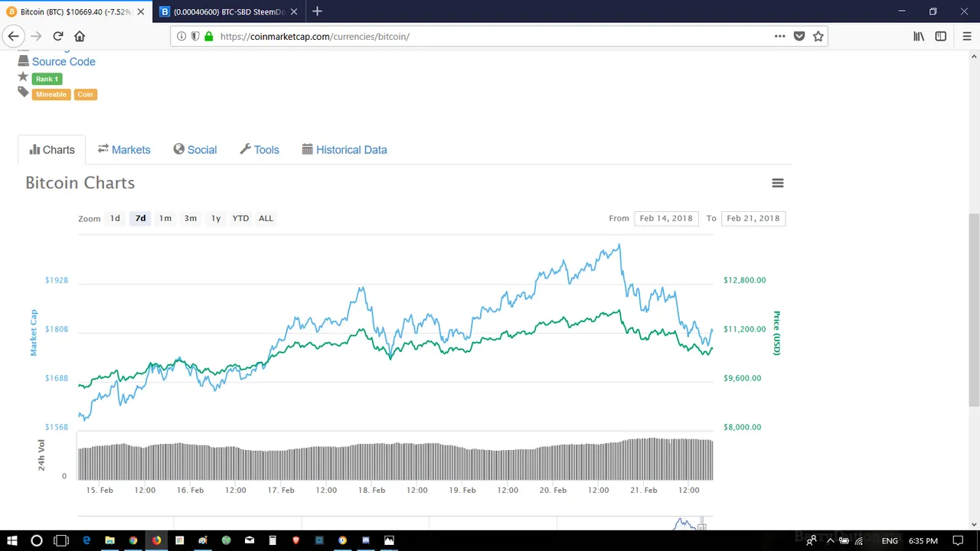This screenshot has width=980, height=551.
Task: Close the Bitcoin (BTC) tab
Action: click(140, 11)
